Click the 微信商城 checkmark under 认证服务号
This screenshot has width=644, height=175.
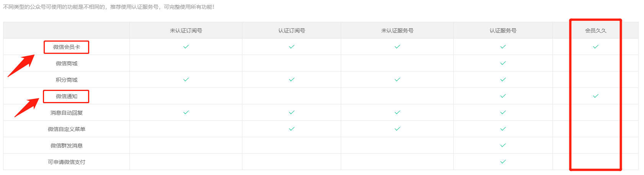[503, 63]
